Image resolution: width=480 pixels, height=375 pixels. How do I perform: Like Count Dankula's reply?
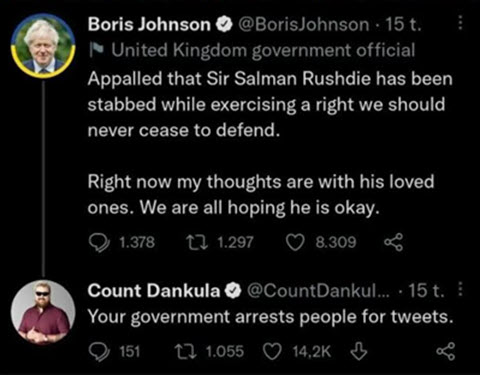point(272,352)
